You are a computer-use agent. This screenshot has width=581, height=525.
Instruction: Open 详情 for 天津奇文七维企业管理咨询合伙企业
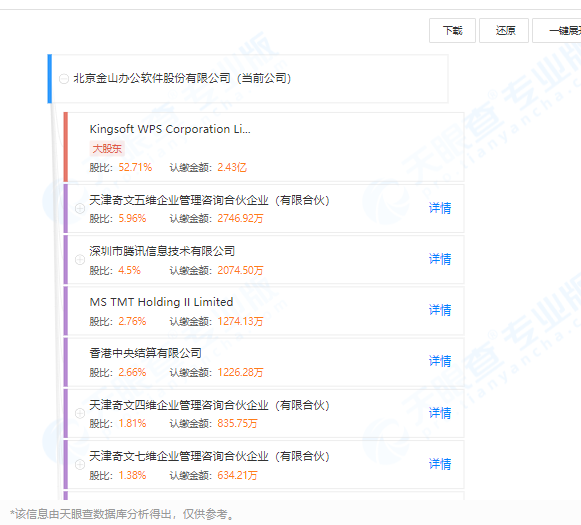(x=440, y=464)
